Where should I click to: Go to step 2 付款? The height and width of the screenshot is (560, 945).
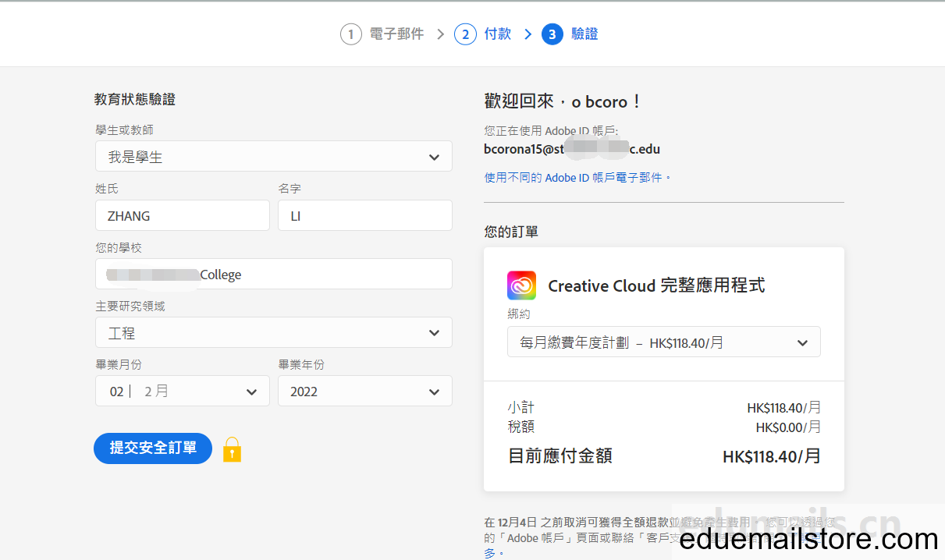click(x=483, y=34)
